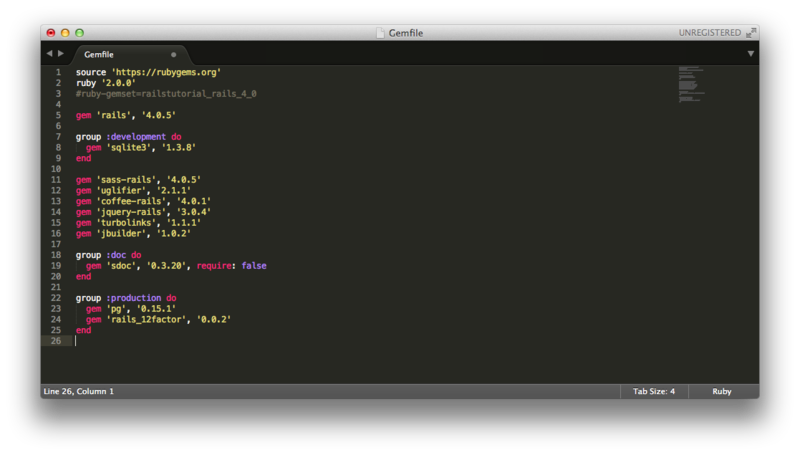The width and height of the screenshot is (800, 455).
Task: Click the #ruby-gemset comment line
Action: [166, 94]
